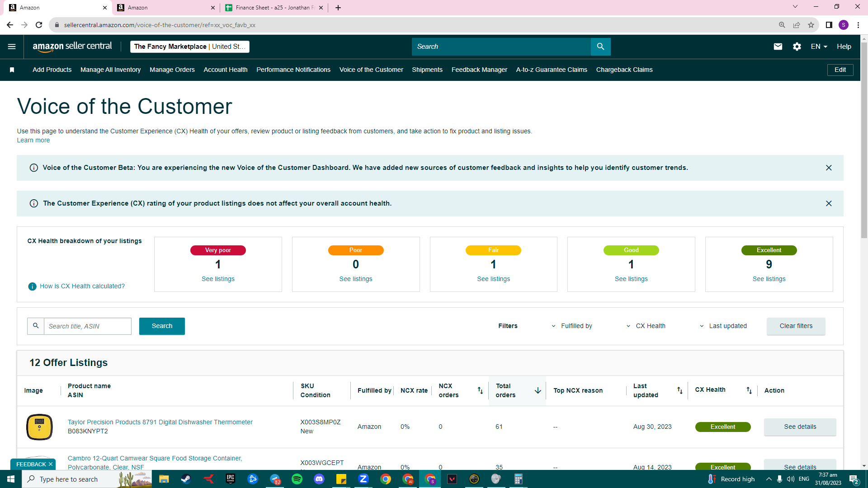Focus the Seller Central header search box
Viewport: 868px width, 488px height.
tap(501, 47)
